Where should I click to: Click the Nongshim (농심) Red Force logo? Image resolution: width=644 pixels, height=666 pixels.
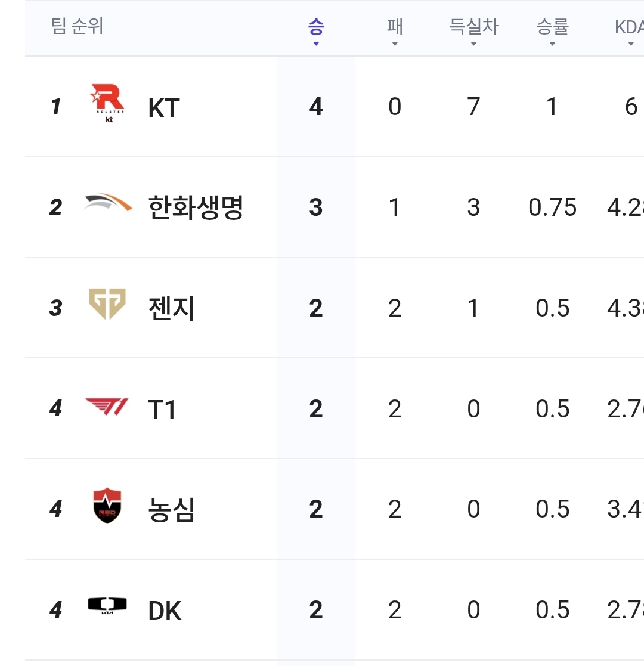click(x=108, y=506)
